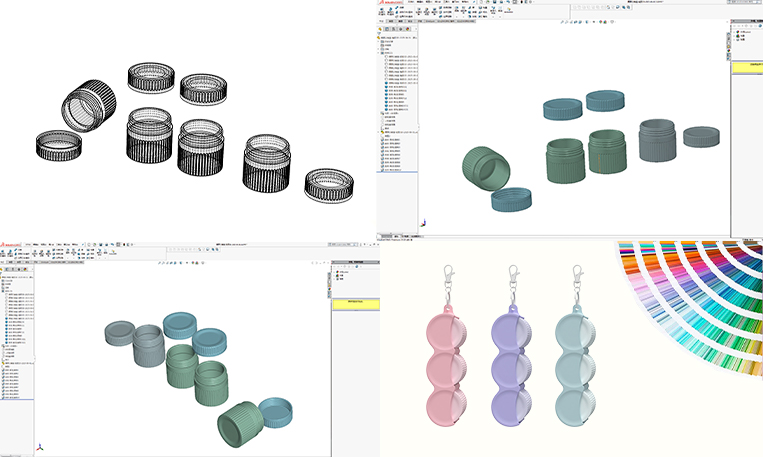This screenshot has height=457, width=763.
Task: Select the gray lid in the bottom-left viewport
Action: [x=120, y=333]
